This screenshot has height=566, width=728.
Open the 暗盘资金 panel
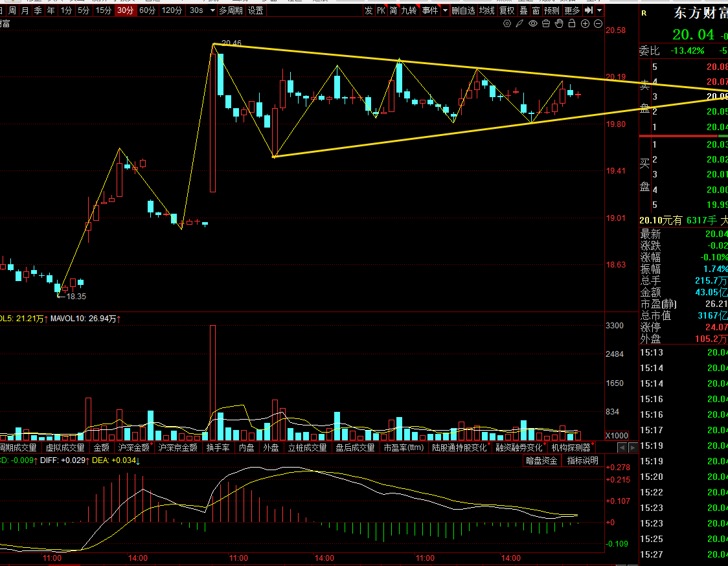[x=541, y=460]
